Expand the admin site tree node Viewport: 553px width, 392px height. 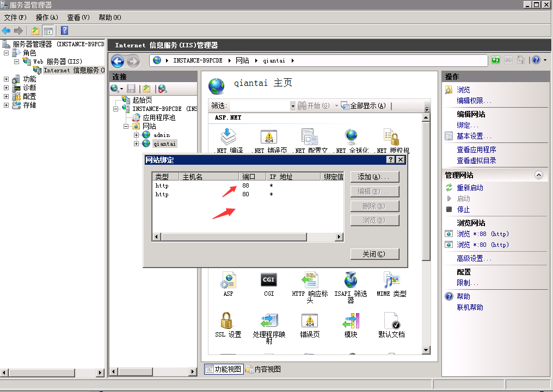click(136, 135)
